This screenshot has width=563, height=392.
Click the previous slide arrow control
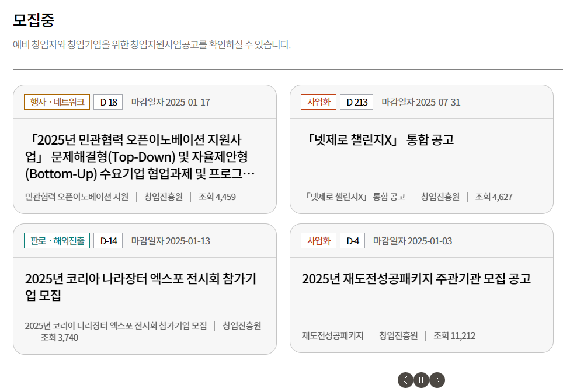[x=406, y=379]
